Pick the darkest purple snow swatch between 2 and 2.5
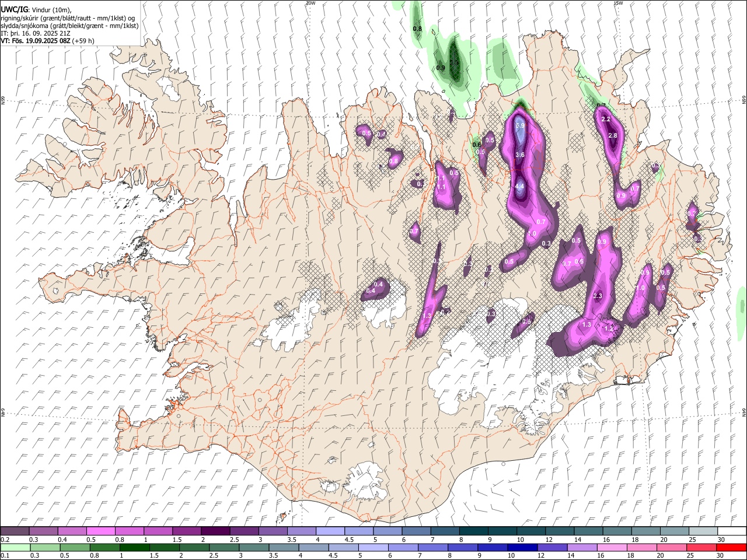This screenshot has height=560, width=747. (215, 531)
